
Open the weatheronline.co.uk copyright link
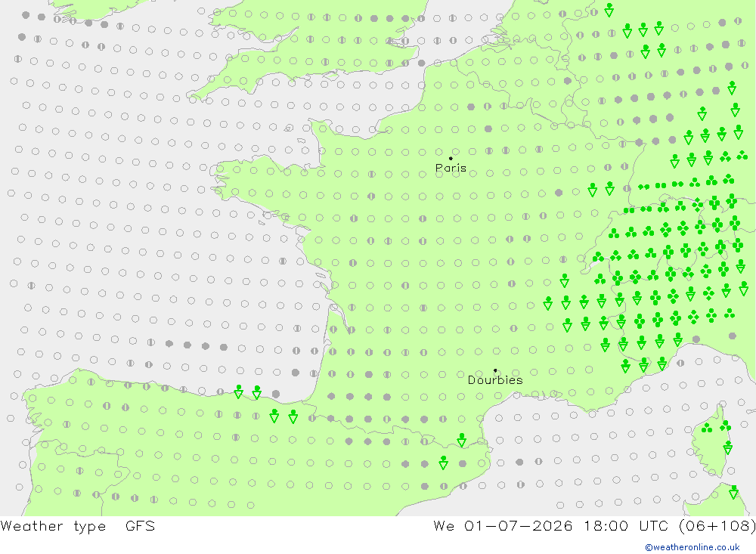(x=692, y=547)
